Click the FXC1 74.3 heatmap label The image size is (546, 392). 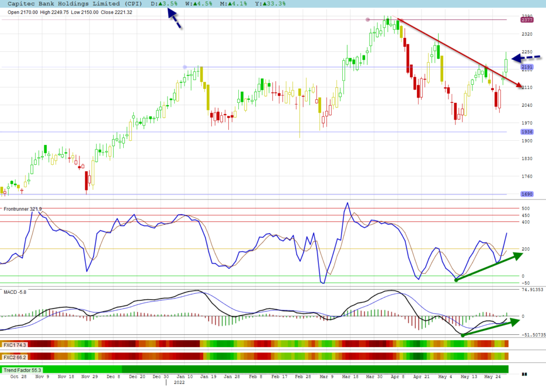(x=14, y=345)
